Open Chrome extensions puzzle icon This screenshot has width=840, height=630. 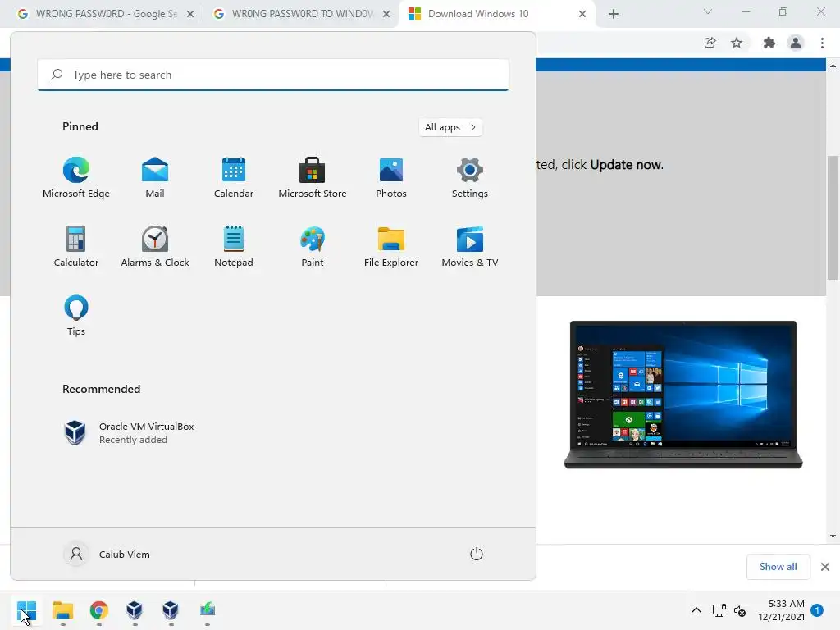click(x=769, y=43)
